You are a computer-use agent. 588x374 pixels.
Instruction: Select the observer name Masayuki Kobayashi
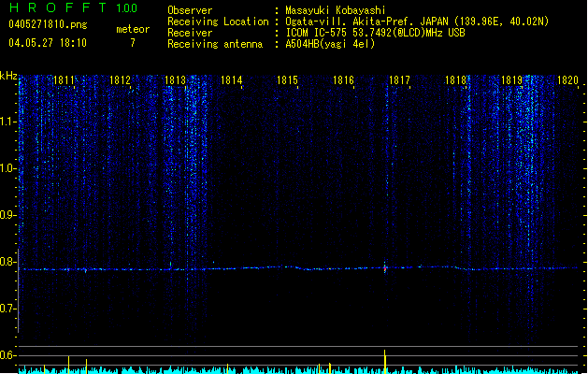tap(336, 10)
